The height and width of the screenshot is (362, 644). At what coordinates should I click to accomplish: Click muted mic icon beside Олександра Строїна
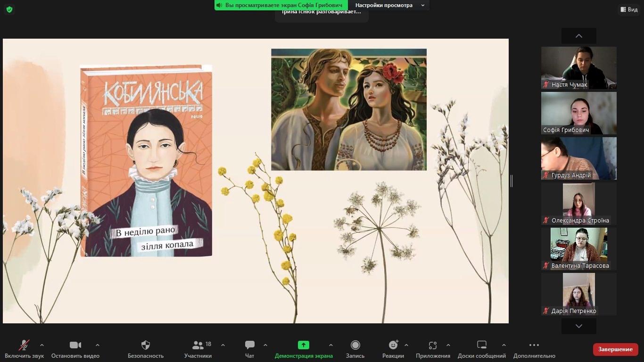coord(546,221)
